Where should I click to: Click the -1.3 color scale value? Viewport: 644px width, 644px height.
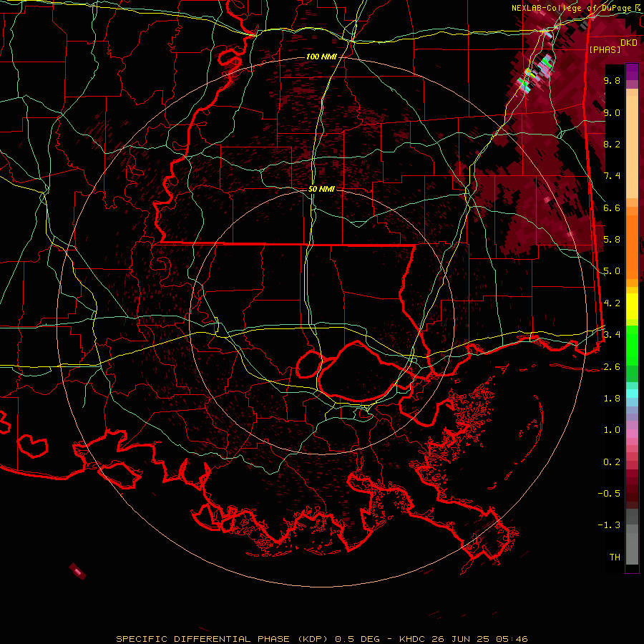(x=609, y=525)
